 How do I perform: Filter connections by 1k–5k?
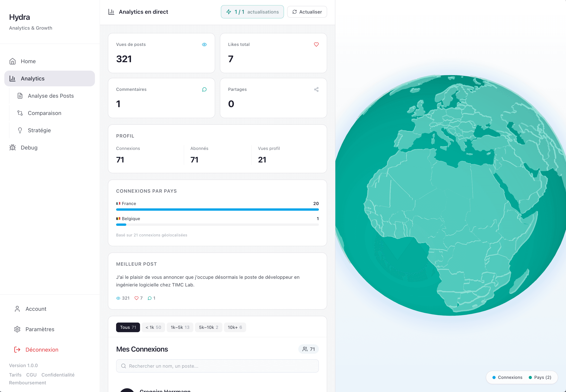point(180,327)
